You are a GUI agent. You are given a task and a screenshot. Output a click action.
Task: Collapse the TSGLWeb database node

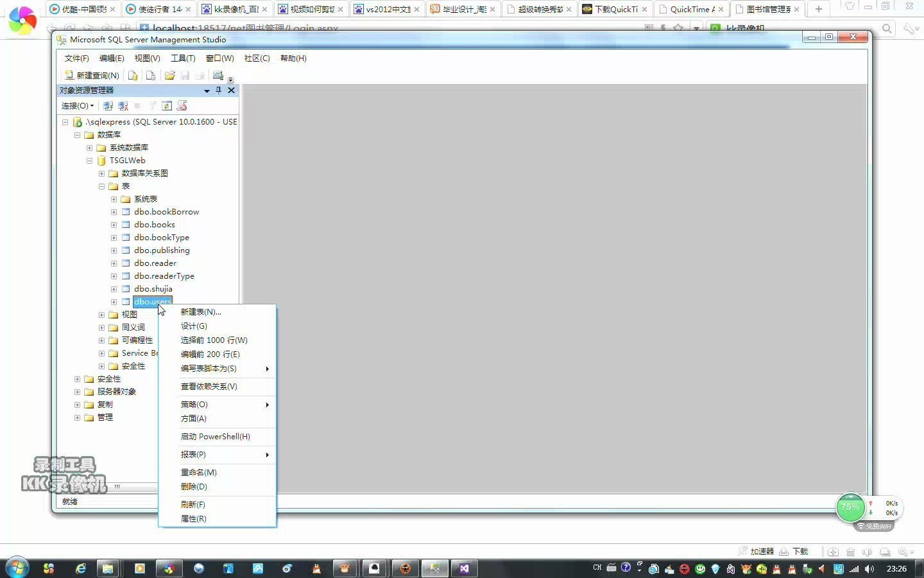click(89, 161)
